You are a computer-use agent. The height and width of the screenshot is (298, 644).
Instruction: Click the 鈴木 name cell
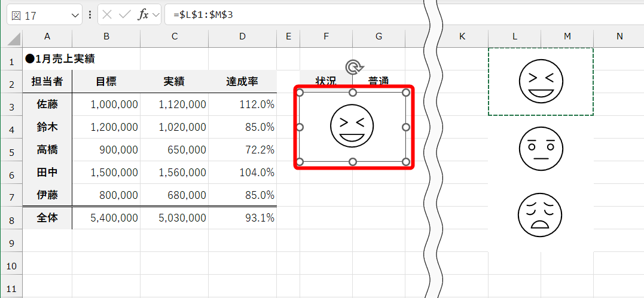coord(47,127)
